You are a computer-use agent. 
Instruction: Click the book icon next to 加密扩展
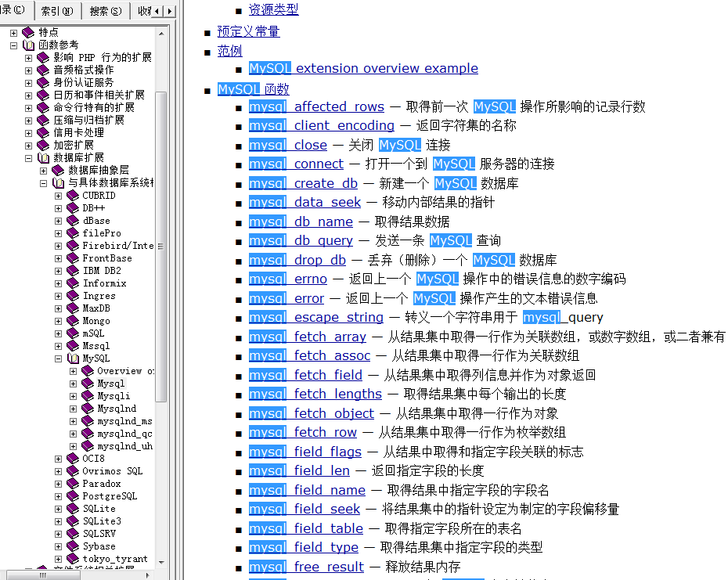[x=43, y=146]
